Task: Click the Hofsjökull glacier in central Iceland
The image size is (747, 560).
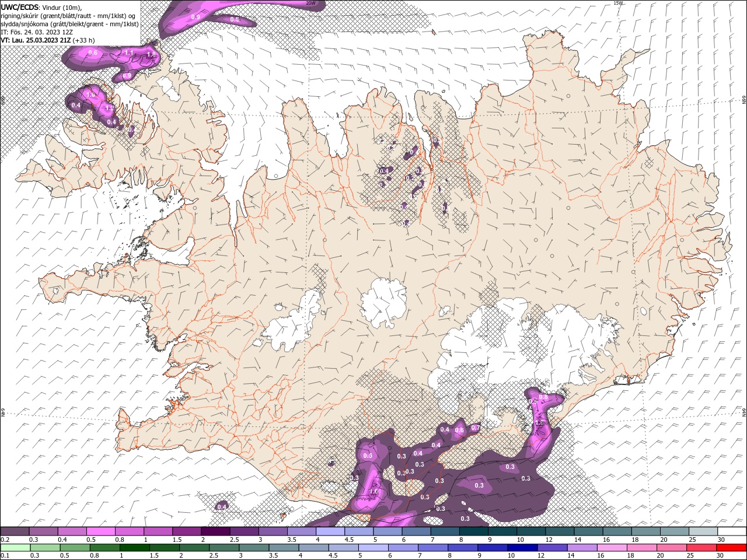Action: pos(383,303)
